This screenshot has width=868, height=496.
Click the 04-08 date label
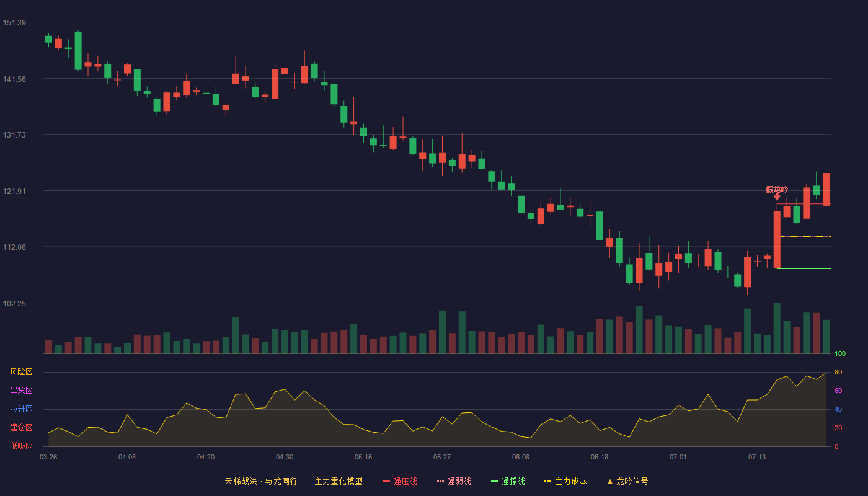(x=127, y=457)
